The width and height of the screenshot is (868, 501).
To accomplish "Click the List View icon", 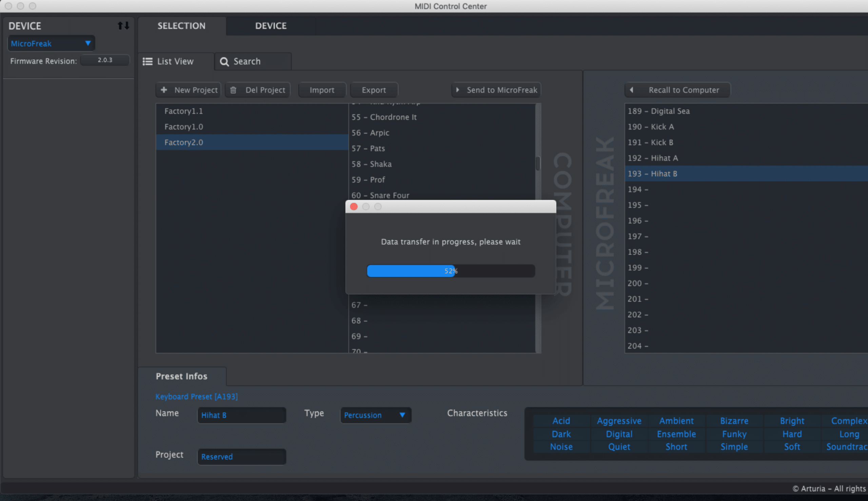I will pos(148,62).
